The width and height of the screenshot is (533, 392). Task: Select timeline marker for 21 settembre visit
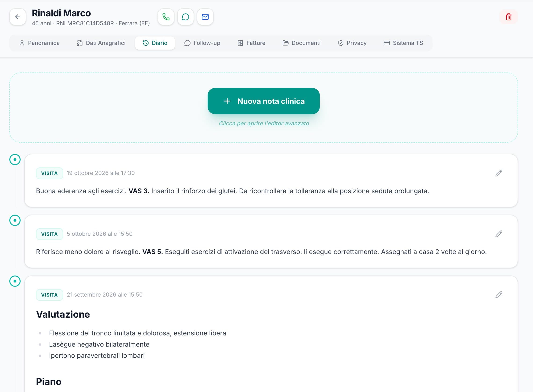click(15, 281)
